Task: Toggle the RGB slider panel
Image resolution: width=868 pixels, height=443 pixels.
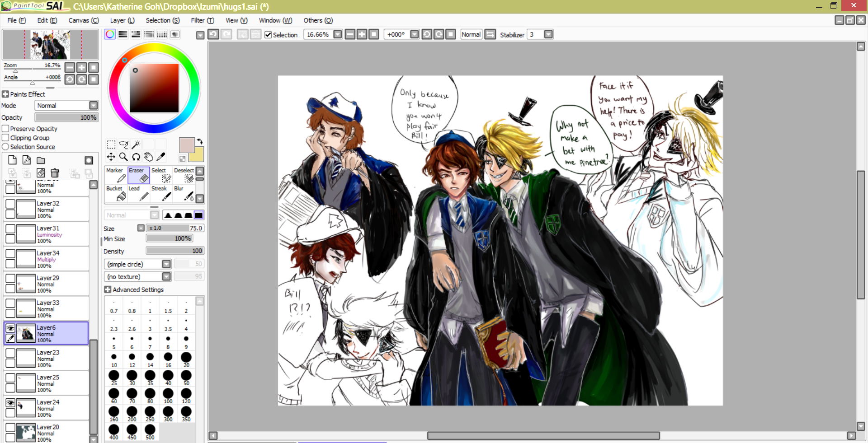Action: tap(123, 34)
